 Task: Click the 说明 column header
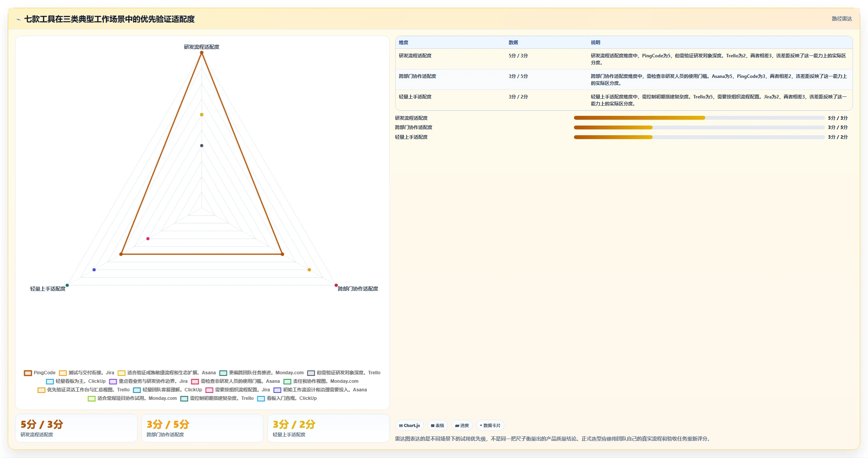tap(595, 43)
